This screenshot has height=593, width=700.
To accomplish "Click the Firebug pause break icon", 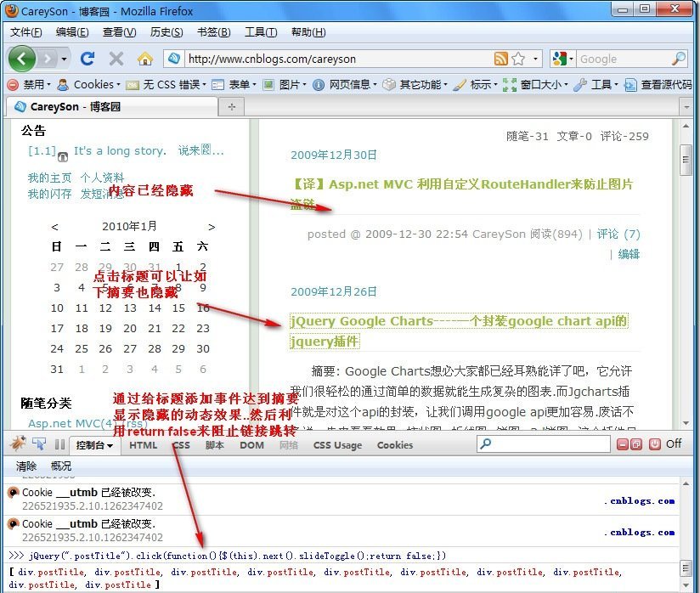I will pyautogui.click(x=59, y=445).
